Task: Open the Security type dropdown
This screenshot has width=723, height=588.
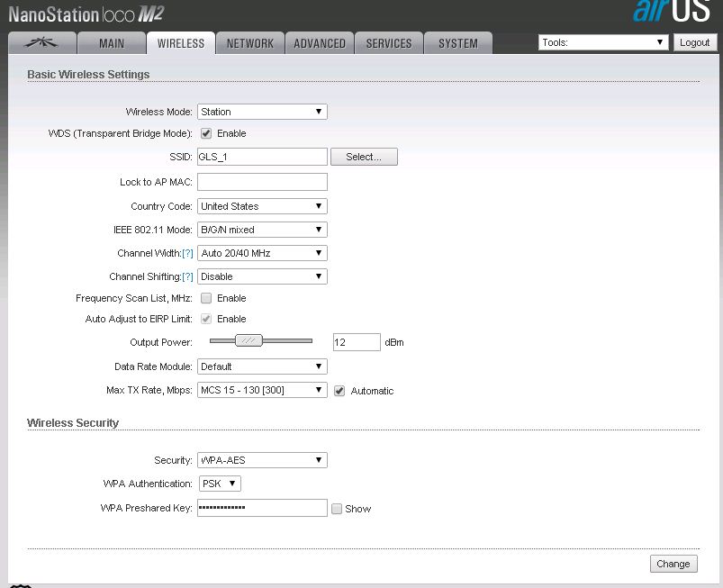Action: coord(261,460)
